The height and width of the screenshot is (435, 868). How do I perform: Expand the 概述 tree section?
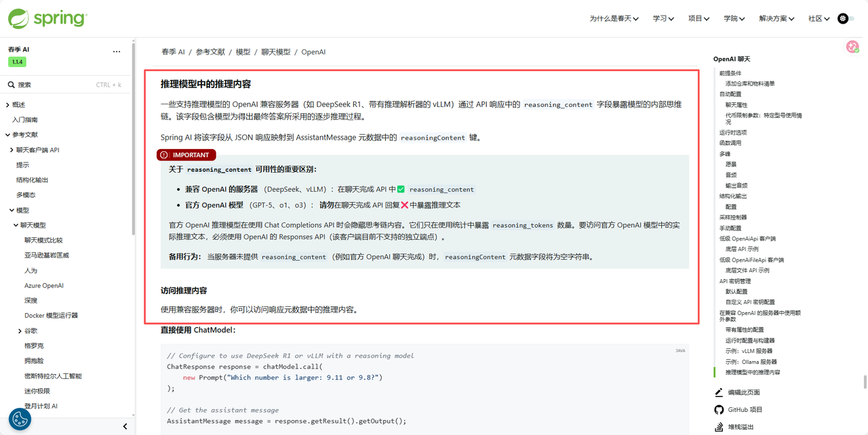point(7,105)
